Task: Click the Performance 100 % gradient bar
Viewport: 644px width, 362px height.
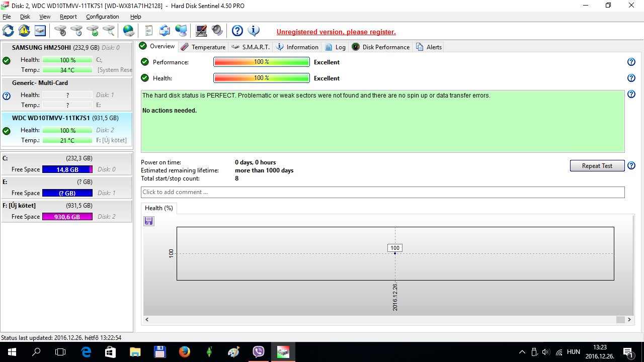Action: pos(262,62)
